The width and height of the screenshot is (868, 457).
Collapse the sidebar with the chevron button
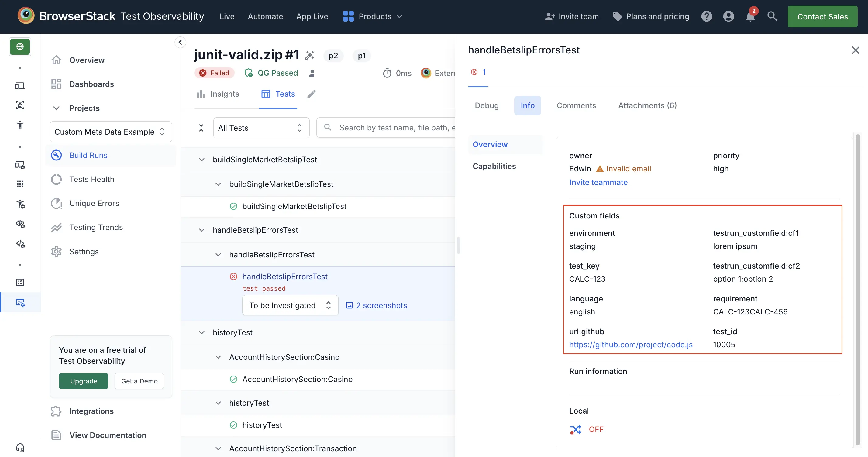point(180,42)
